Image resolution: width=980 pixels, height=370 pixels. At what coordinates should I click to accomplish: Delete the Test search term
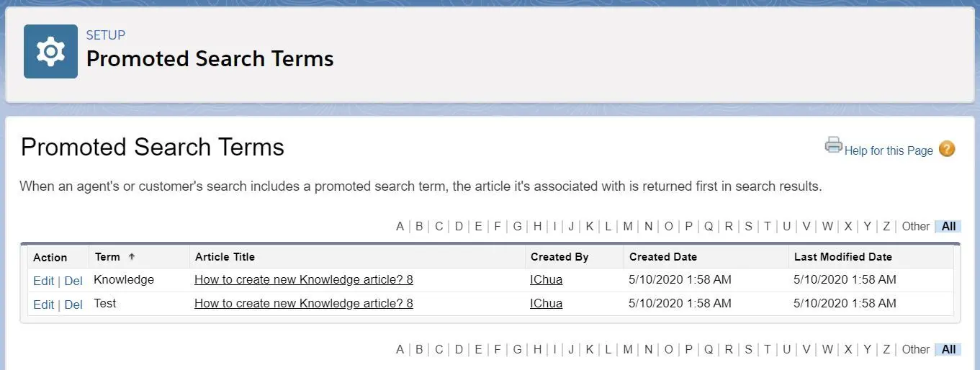coord(73,304)
